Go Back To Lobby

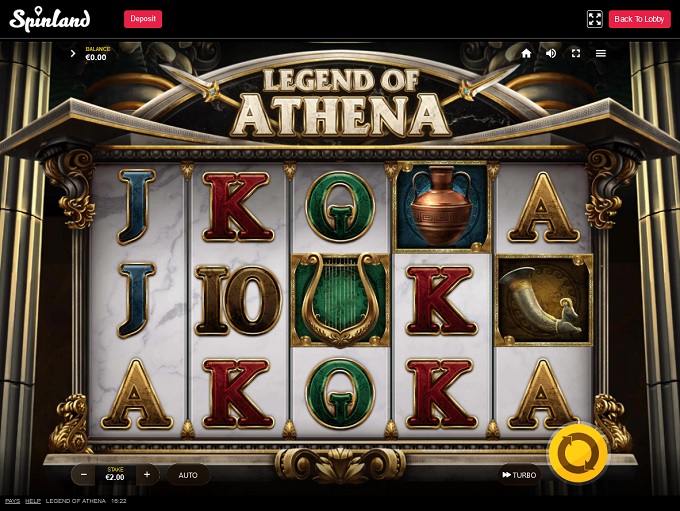[639, 19]
